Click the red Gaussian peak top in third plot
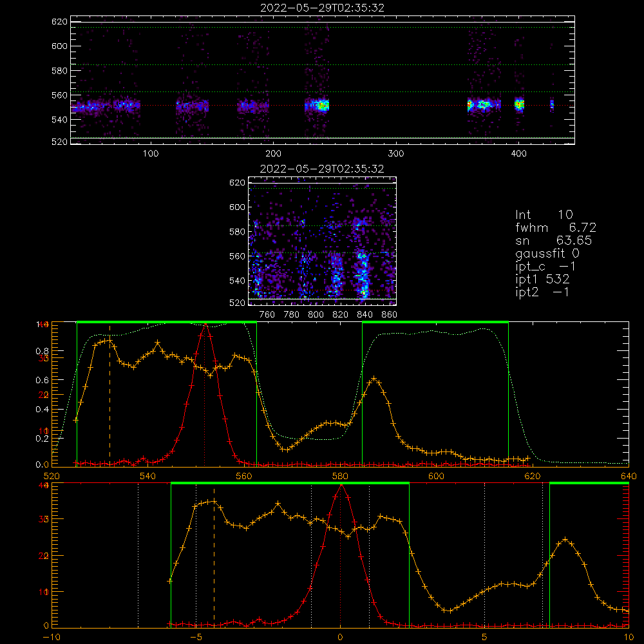Screen dimensions: 644x644 tap(205, 325)
